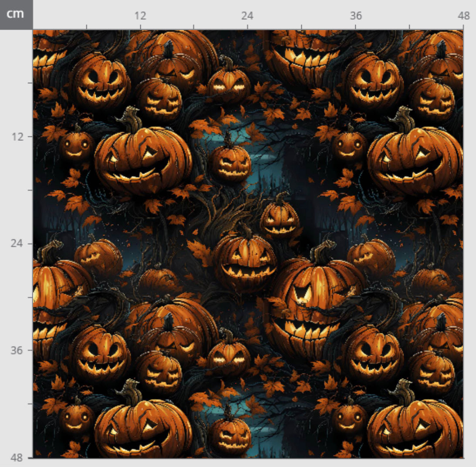Click the 24 mark on the vertical ruler
Screen dimensions: 476x467
click(17, 243)
